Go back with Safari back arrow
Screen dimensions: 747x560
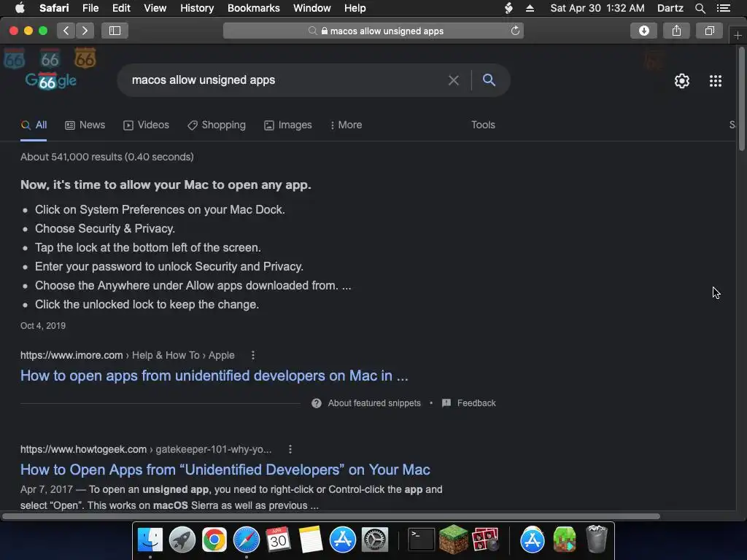[x=66, y=31]
